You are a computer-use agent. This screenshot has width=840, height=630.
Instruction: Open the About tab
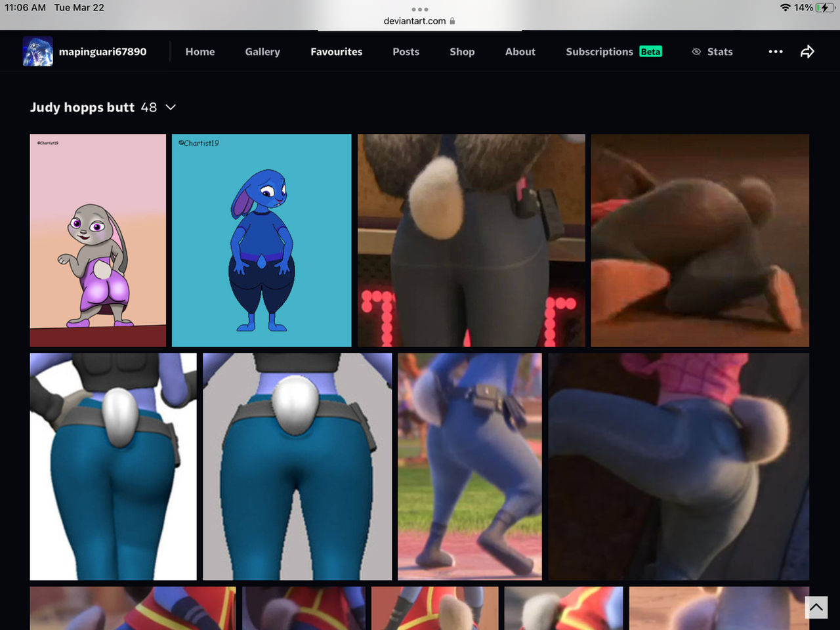520,52
